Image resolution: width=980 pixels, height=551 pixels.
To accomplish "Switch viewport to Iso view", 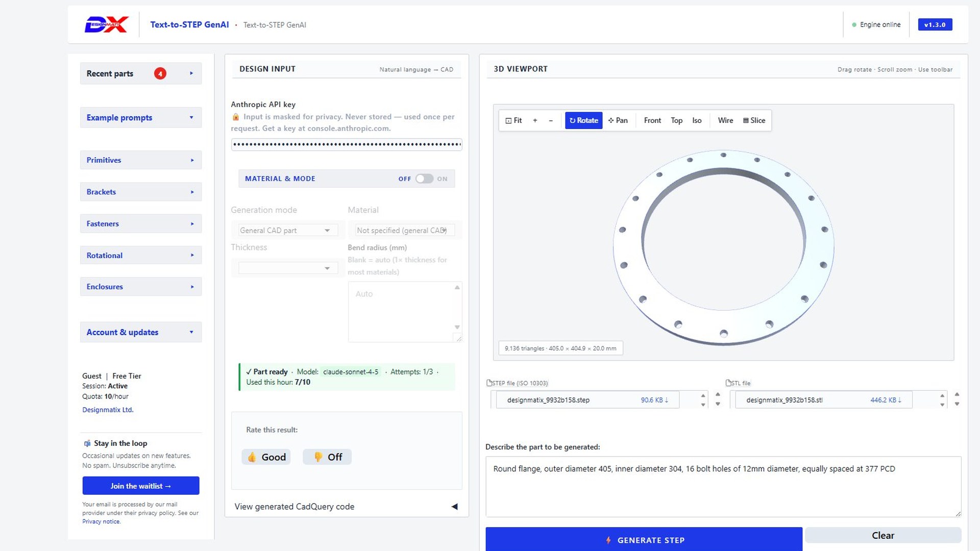I will 697,120.
